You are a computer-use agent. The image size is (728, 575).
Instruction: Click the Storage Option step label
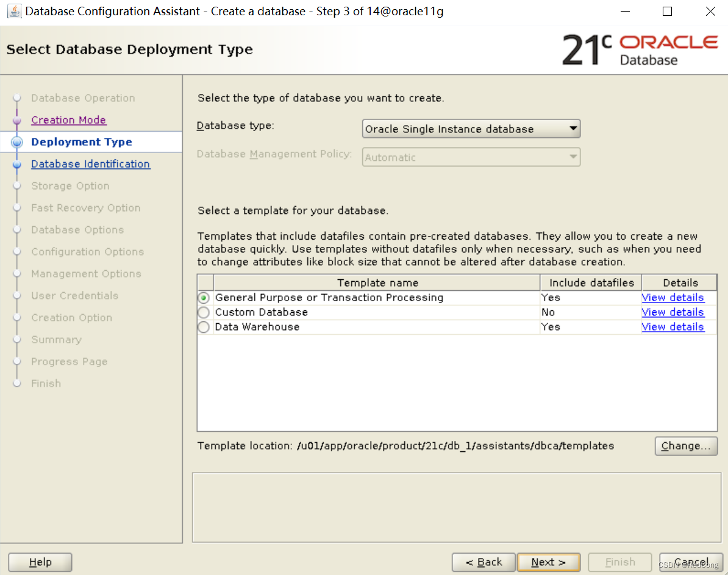tap(71, 186)
